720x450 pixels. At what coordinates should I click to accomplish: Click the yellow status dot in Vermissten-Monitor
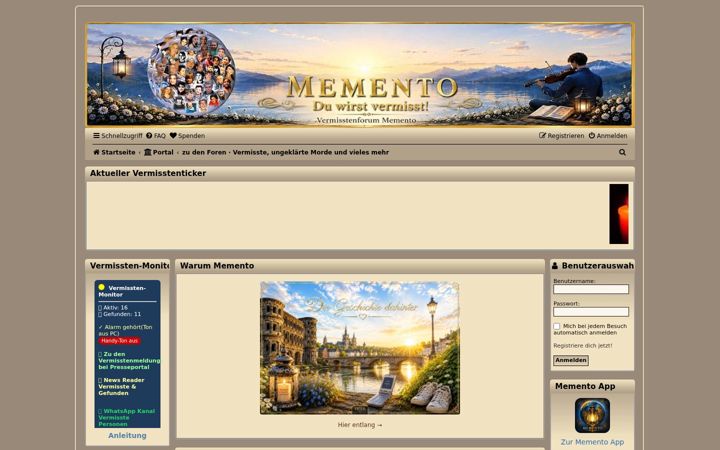[x=101, y=287]
